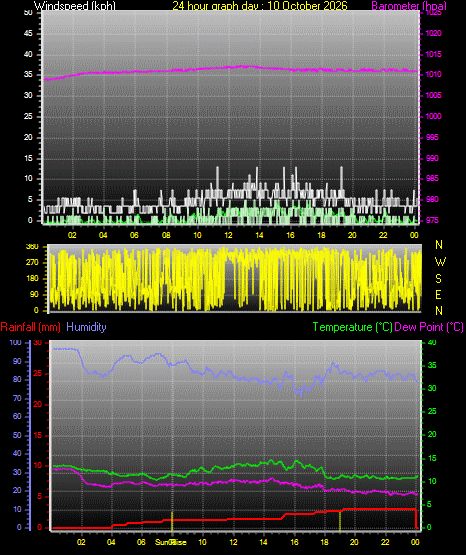Viewport: 466px width, 555px height.
Task: Click windspeed axis value 25
Action: coord(28,116)
